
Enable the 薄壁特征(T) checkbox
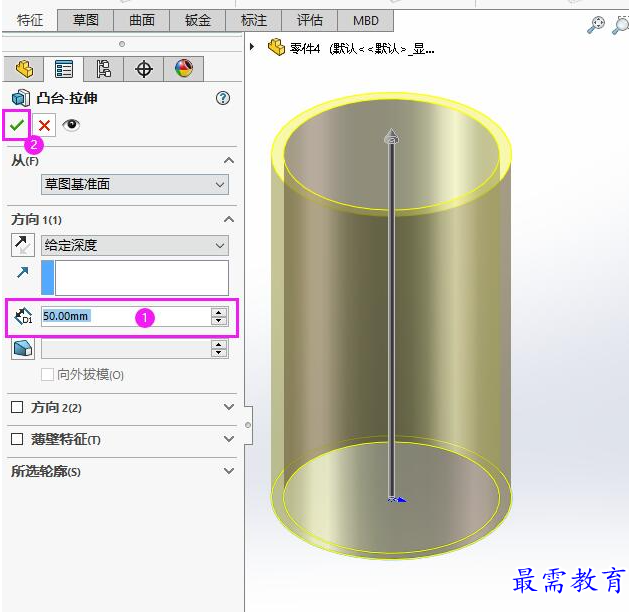[17, 439]
